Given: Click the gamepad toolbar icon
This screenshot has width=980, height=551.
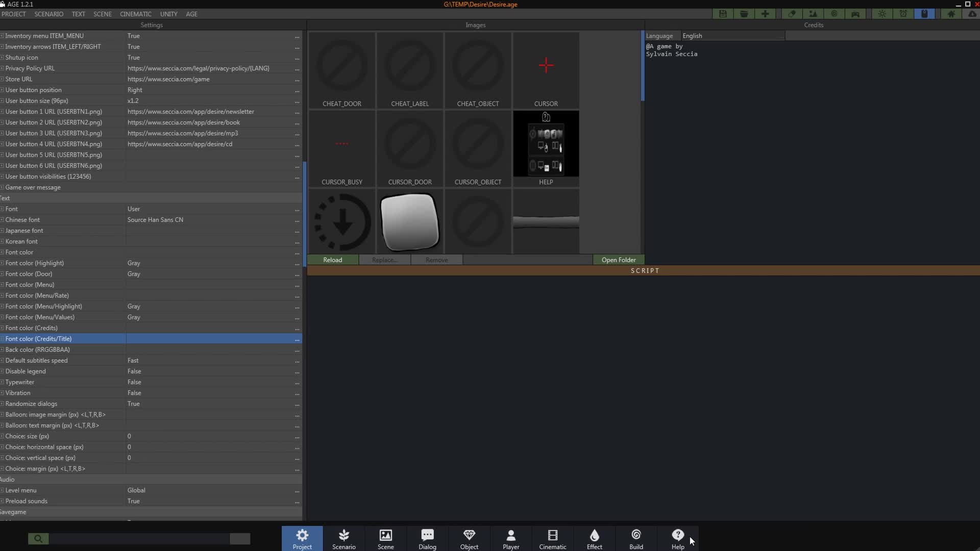Looking at the screenshot, I should click(855, 14).
